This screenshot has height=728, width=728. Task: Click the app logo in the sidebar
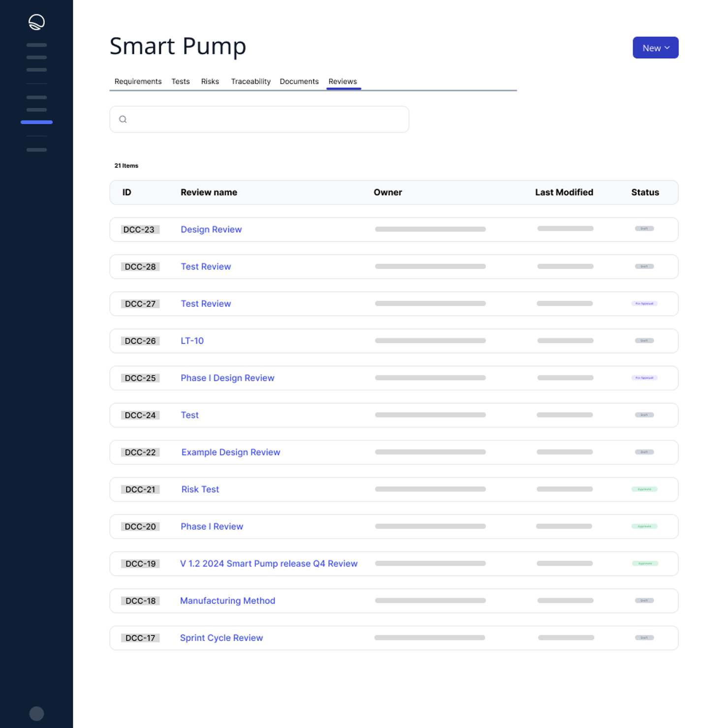[36, 22]
